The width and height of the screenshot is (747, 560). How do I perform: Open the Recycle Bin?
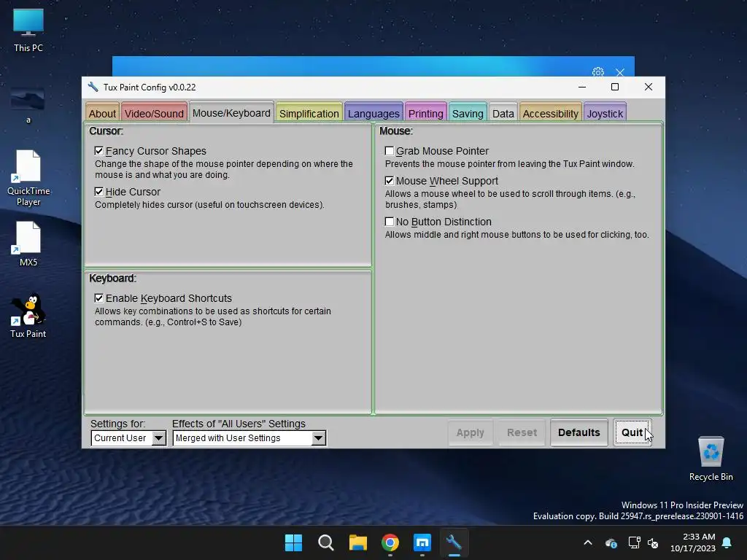tap(711, 459)
